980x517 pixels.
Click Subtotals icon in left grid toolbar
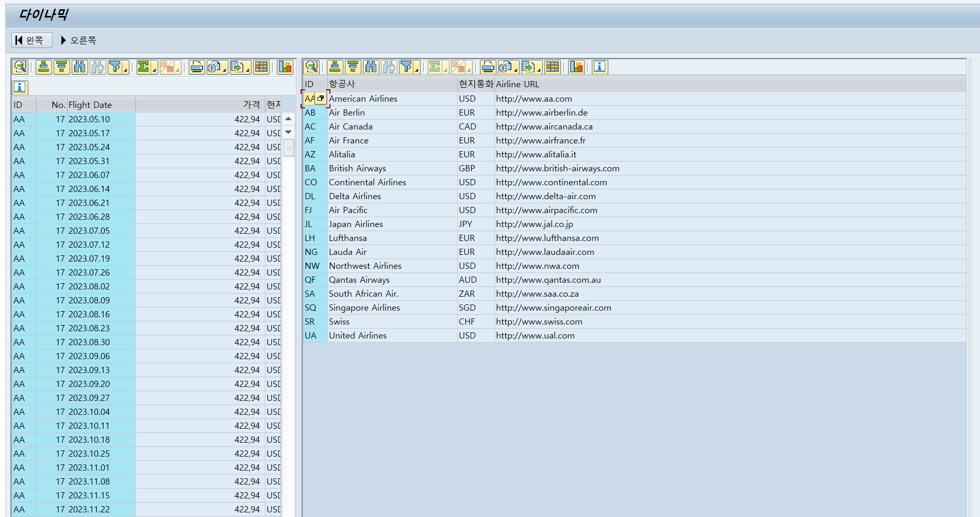(x=167, y=67)
